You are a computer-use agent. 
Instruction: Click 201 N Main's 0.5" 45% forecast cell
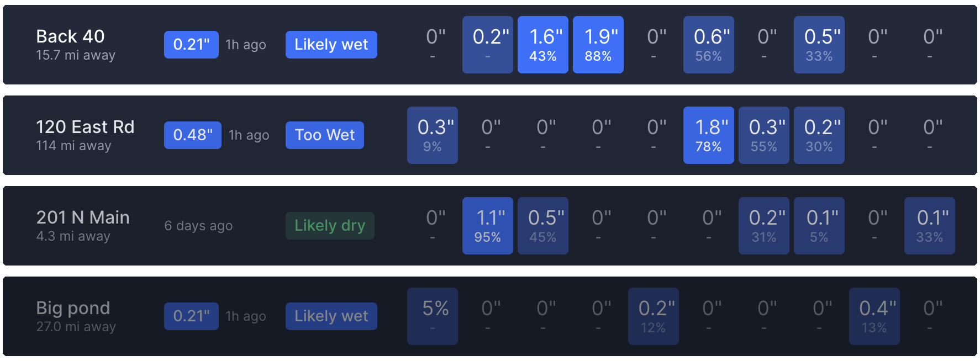pyautogui.click(x=542, y=226)
